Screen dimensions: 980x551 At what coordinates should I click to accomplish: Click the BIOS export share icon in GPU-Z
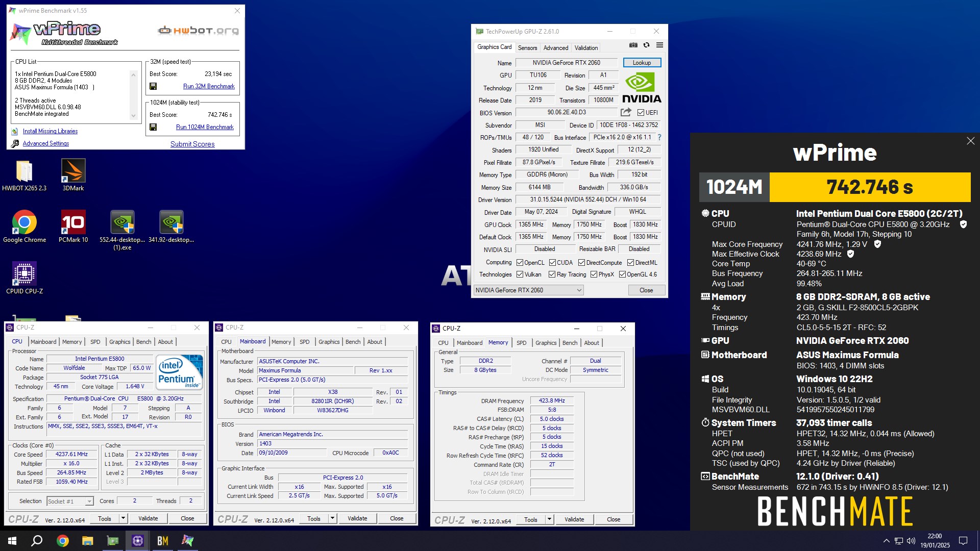coord(626,112)
